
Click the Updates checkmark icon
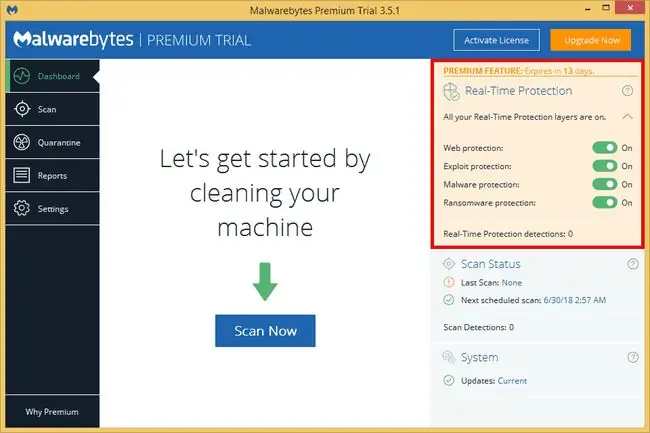449,380
